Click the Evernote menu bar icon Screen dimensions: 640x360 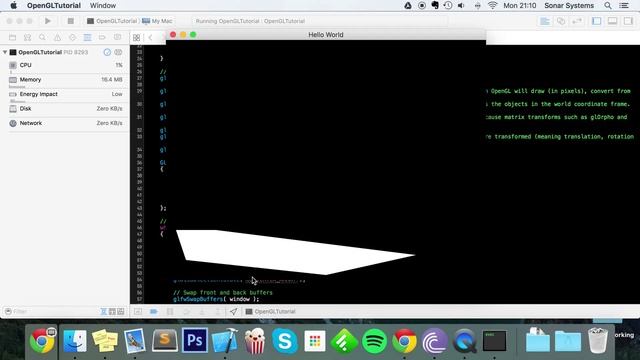435,6
